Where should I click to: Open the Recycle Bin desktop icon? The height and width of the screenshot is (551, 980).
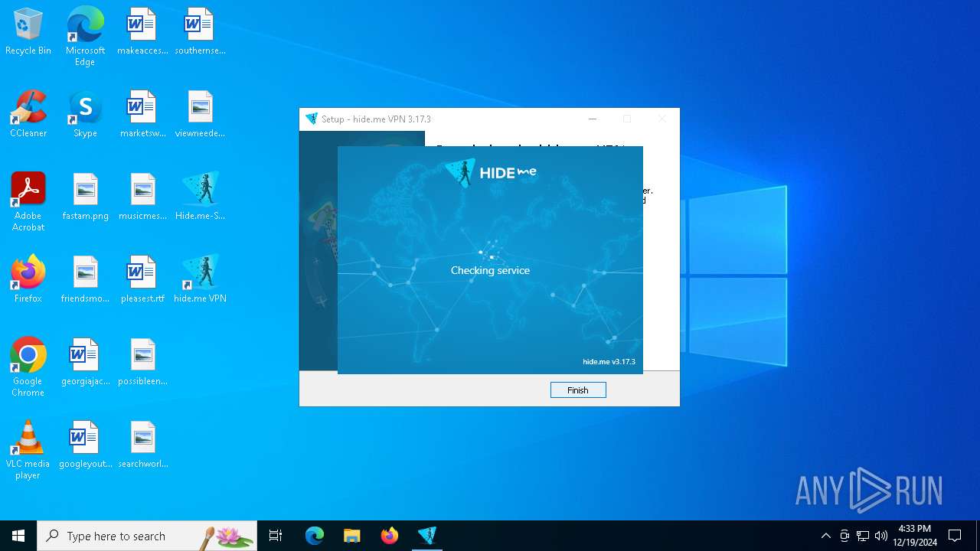pos(28,32)
